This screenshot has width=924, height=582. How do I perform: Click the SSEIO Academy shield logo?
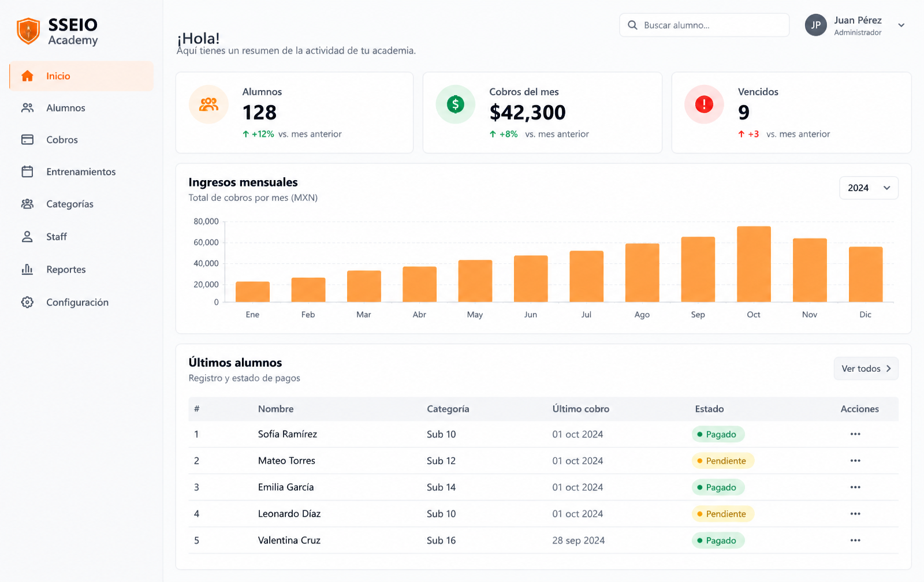pos(28,31)
